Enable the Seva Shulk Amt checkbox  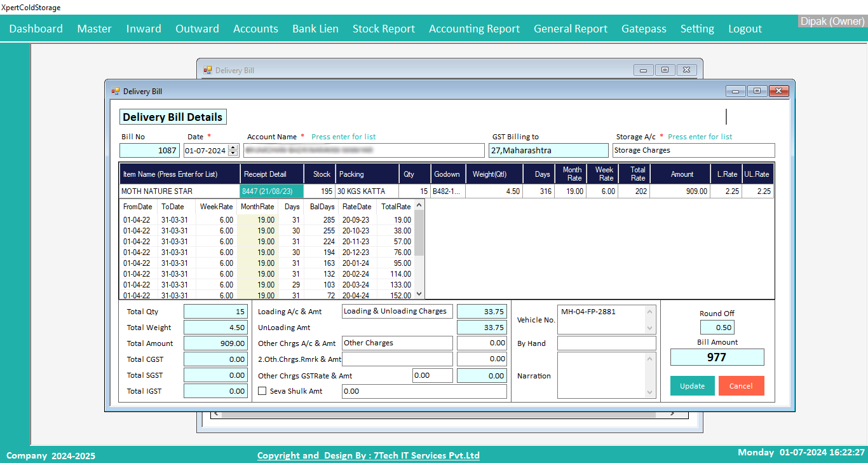[x=262, y=391]
